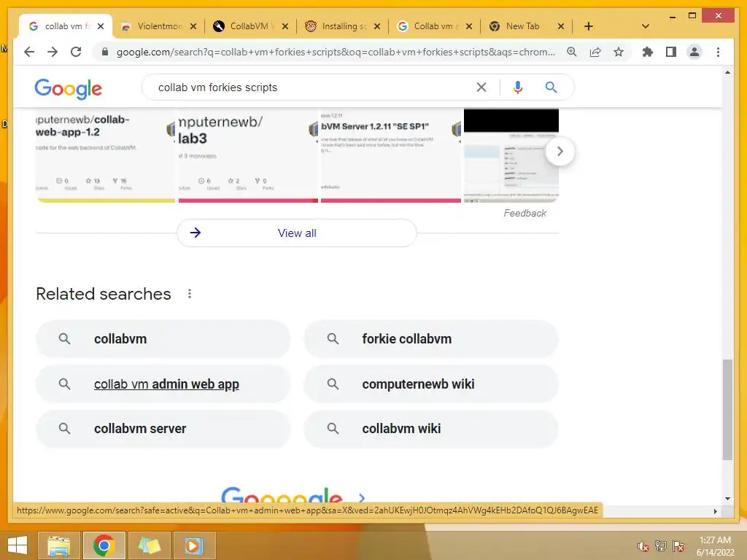Screen dimensions: 747x560
Task: Search related term collabvm
Action: point(163,339)
